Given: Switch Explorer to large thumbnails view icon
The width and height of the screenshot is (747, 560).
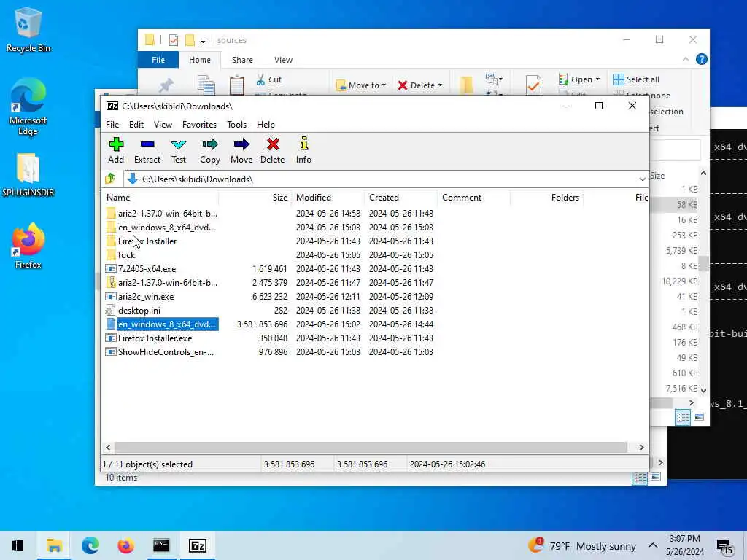Looking at the screenshot, I should [699, 417].
